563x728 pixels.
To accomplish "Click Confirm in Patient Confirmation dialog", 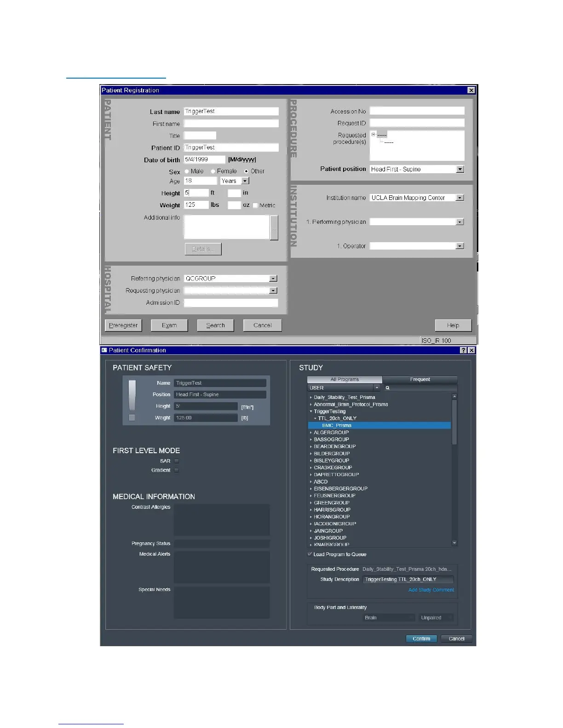I will tap(421, 639).
